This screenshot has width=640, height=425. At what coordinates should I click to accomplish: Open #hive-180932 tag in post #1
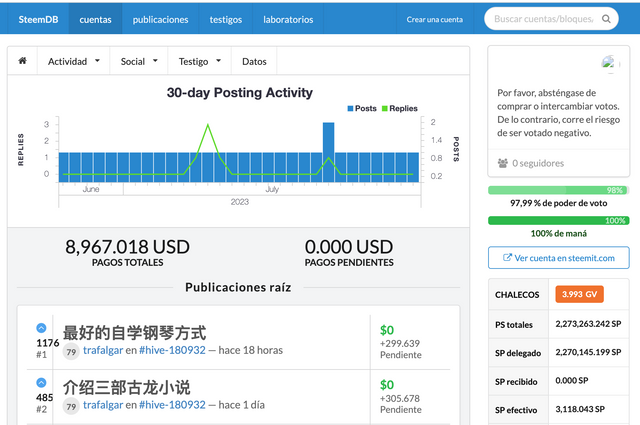172,350
